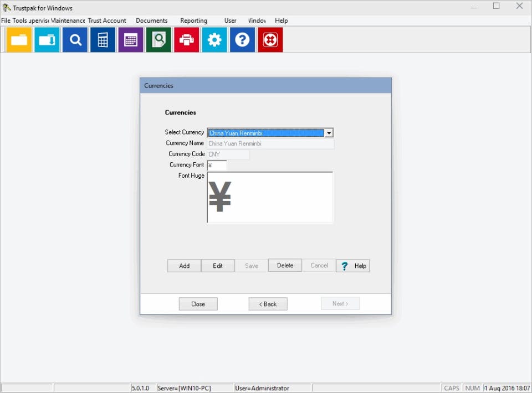
Task: Click the date and time in status bar
Action: (x=507, y=388)
